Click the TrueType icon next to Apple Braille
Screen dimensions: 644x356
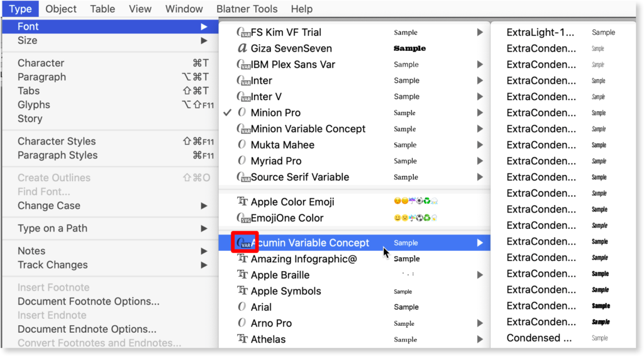click(242, 275)
